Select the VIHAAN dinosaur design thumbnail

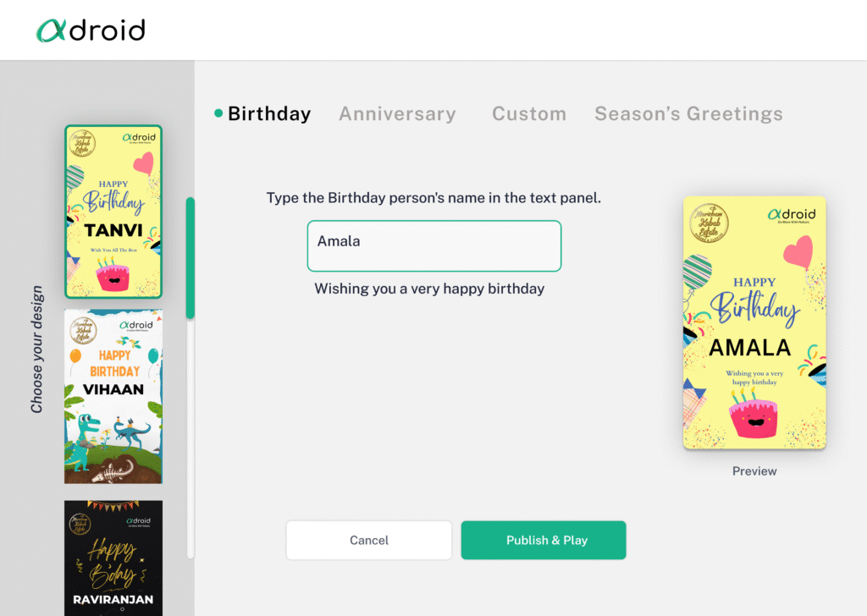tap(113, 396)
